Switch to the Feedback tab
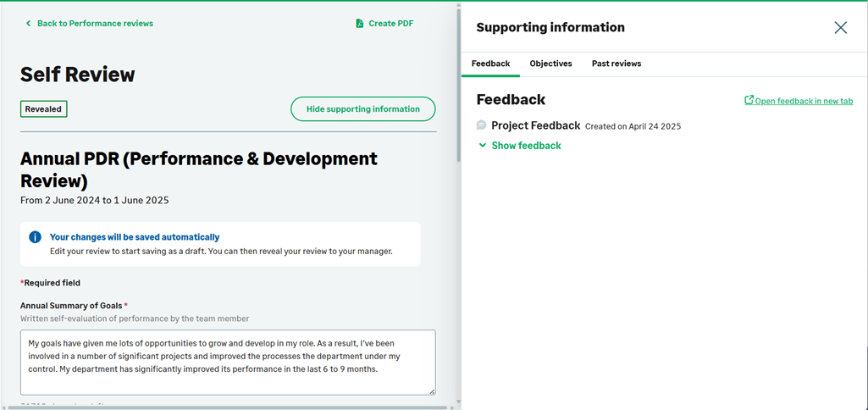The height and width of the screenshot is (410, 868). (490, 64)
